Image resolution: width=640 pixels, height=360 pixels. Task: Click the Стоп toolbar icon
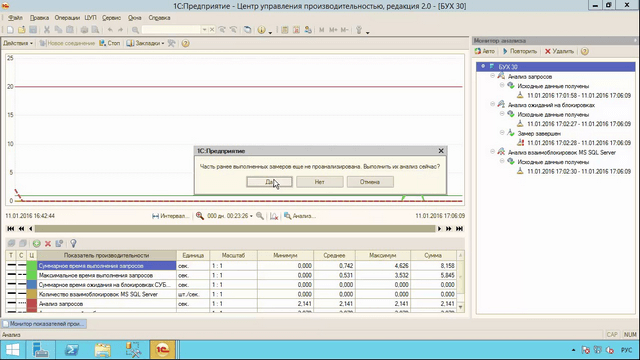pos(109,43)
